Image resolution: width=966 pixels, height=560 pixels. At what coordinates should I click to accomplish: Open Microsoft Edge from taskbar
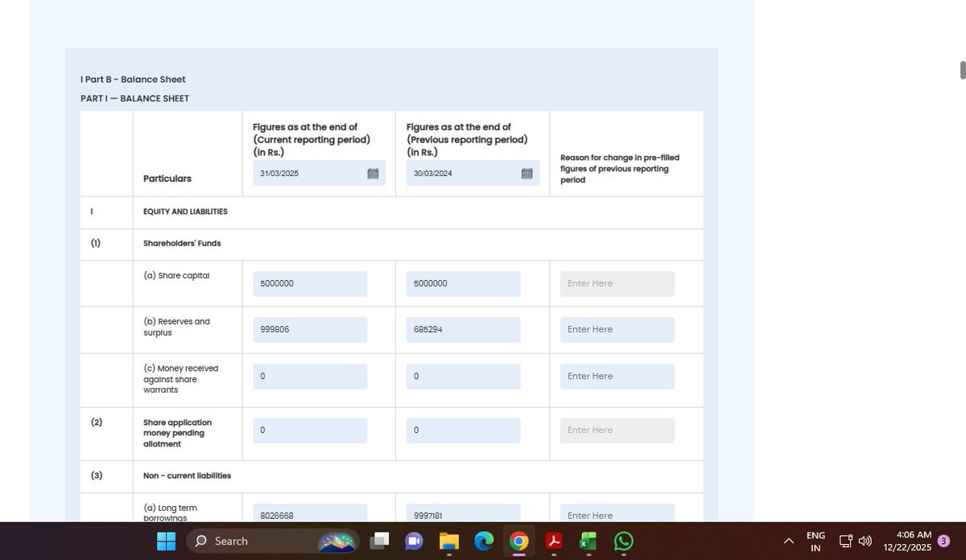click(x=484, y=541)
